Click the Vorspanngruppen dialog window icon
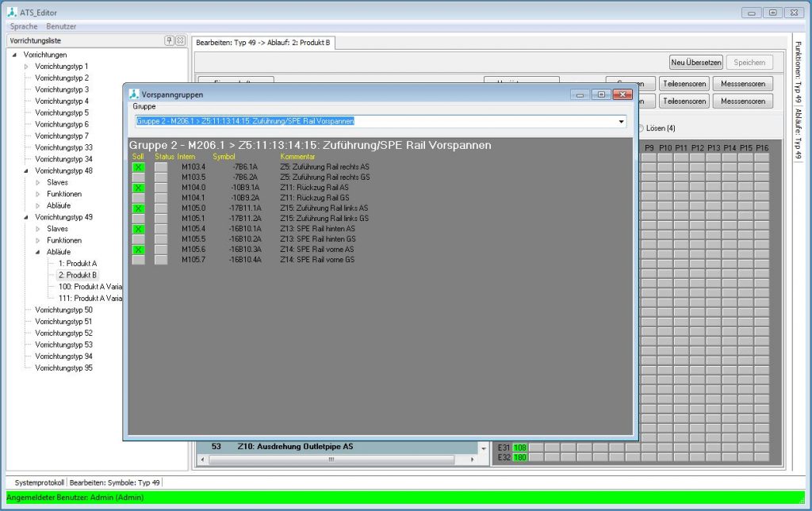The height and width of the screenshot is (511, 812). [134, 94]
